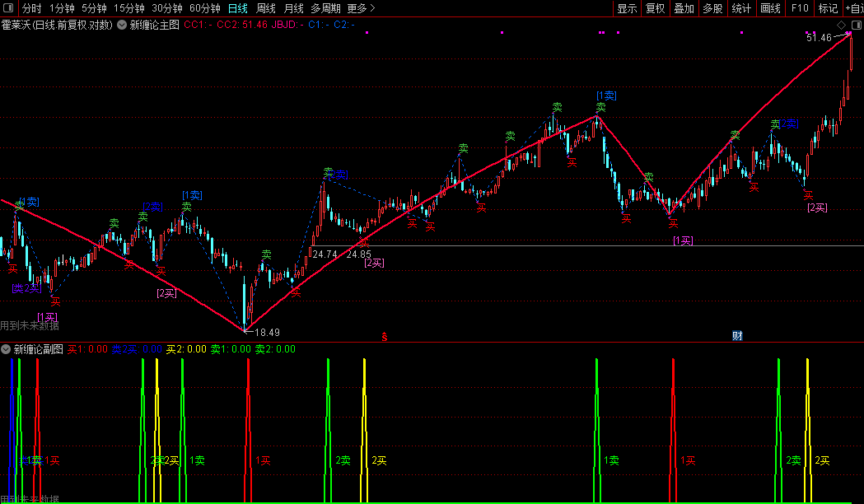
Task: Click the 类2买: 0.00 legend value
Action: click(137, 349)
